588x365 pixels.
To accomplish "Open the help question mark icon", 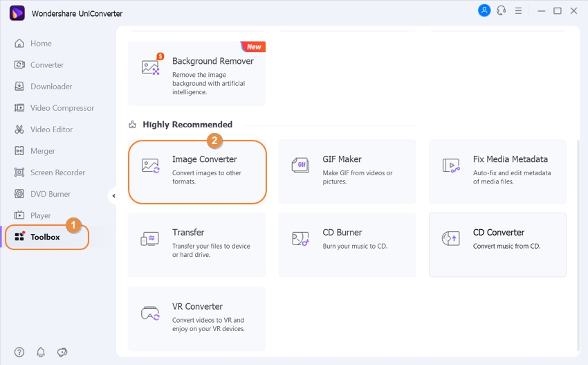I will [19, 352].
